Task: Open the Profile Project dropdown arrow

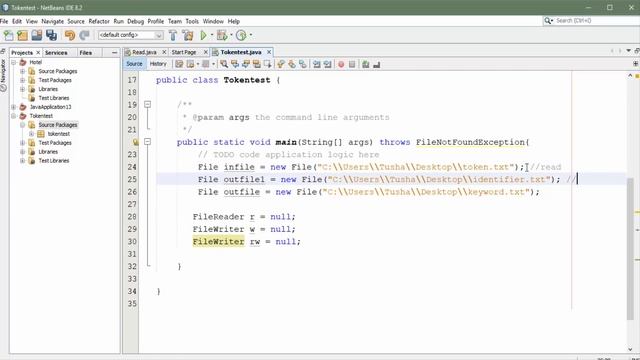Action: [x=251, y=35]
